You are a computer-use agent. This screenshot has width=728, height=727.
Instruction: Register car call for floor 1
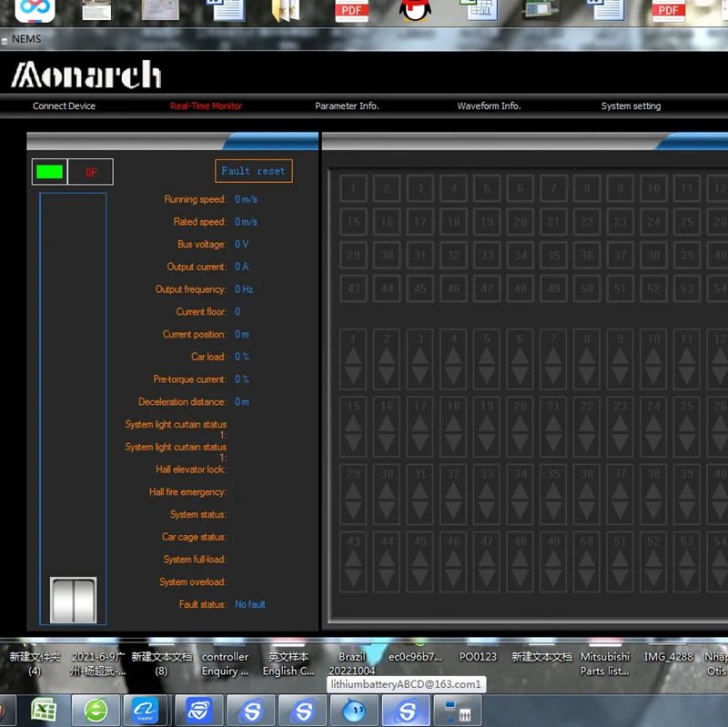click(353, 188)
